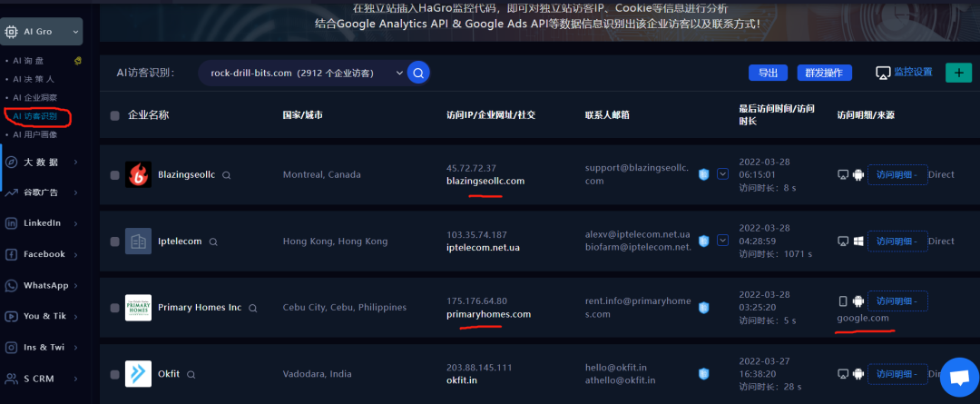This screenshot has width=980, height=404.
Task: Click Android icon in Okfit row
Action: 857,374
